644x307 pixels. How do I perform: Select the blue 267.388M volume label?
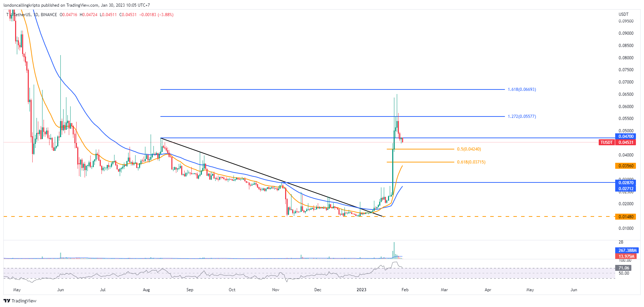tap(627, 251)
